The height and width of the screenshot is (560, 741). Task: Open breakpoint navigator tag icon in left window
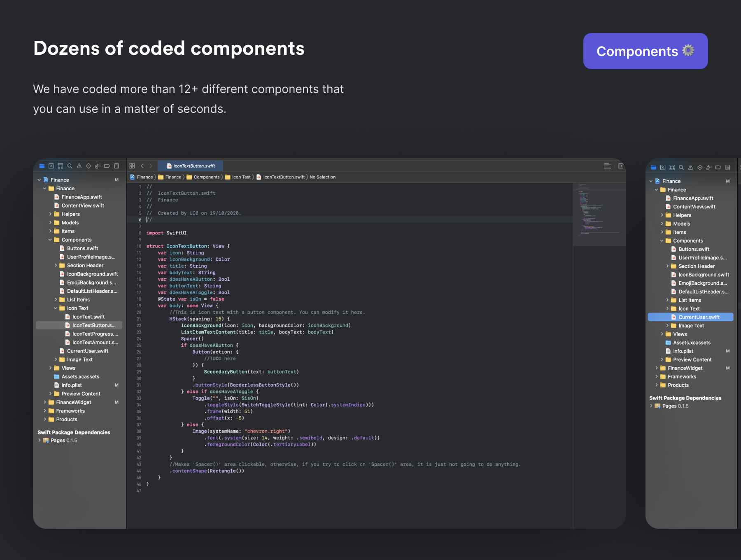pyautogui.click(x=107, y=166)
